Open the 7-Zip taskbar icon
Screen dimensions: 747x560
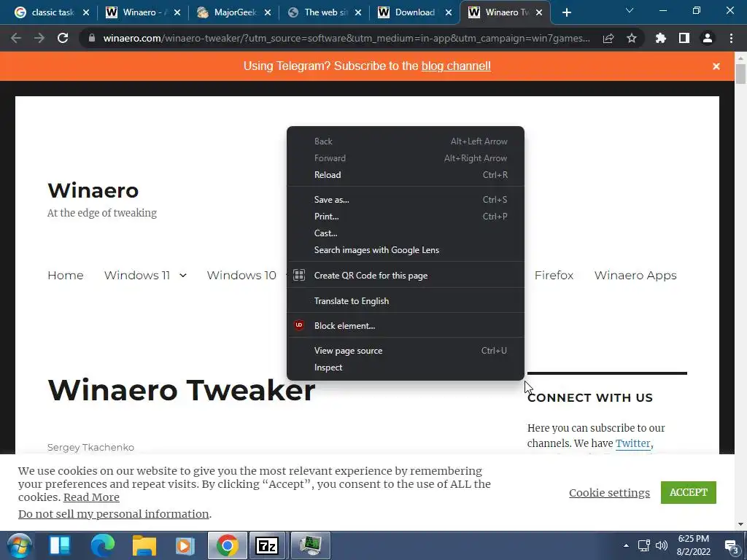point(267,545)
